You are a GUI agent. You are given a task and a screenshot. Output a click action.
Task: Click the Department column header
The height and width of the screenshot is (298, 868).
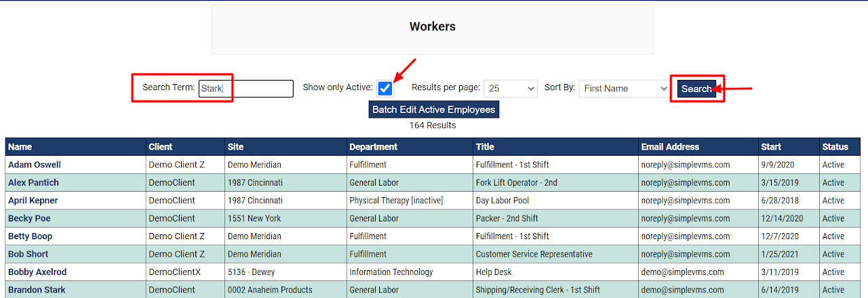[x=374, y=147]
